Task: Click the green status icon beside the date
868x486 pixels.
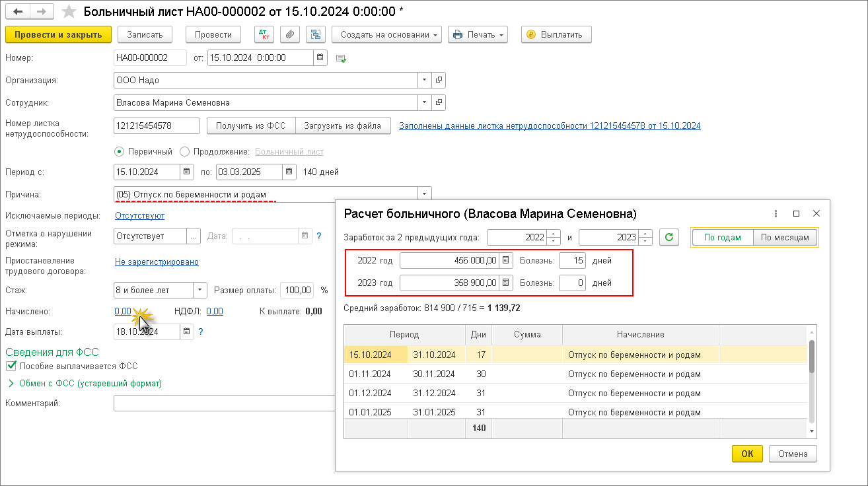Action: pos(342,58)
